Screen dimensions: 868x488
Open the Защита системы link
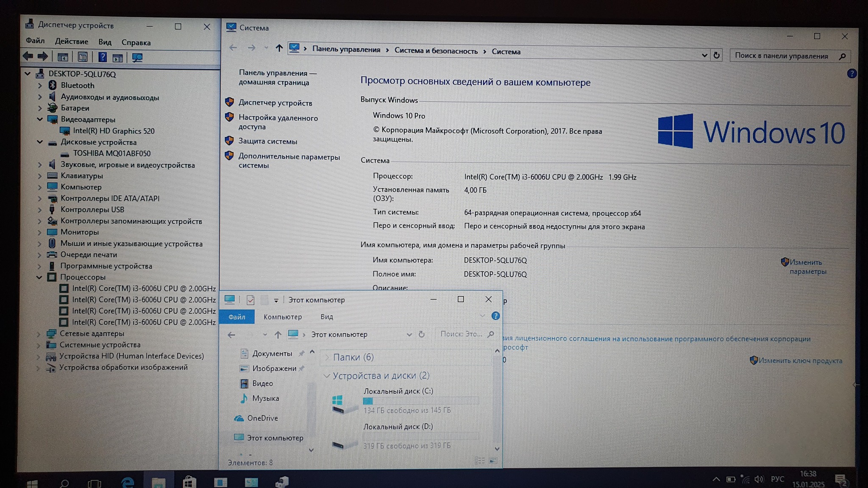(x=267, y=141)
